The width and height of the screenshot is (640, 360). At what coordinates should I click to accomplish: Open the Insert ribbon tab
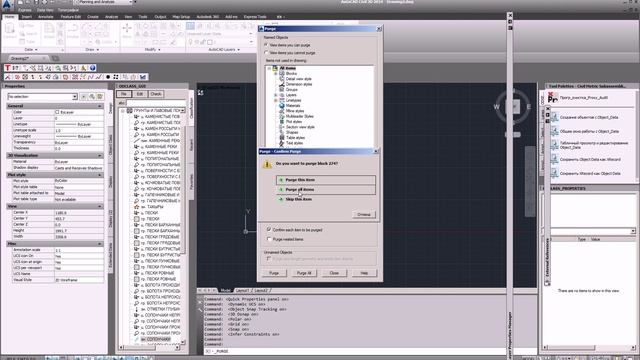(27, 17)
